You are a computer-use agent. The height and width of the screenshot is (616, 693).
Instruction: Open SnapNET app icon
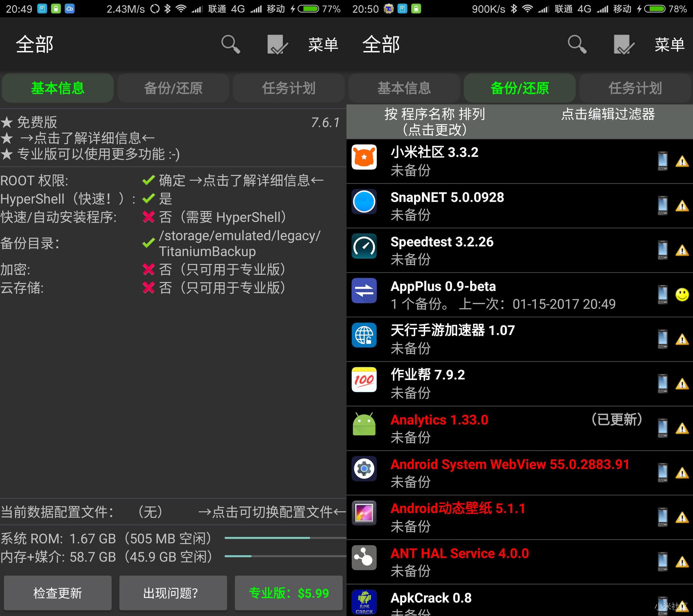[x=364, y=202]
